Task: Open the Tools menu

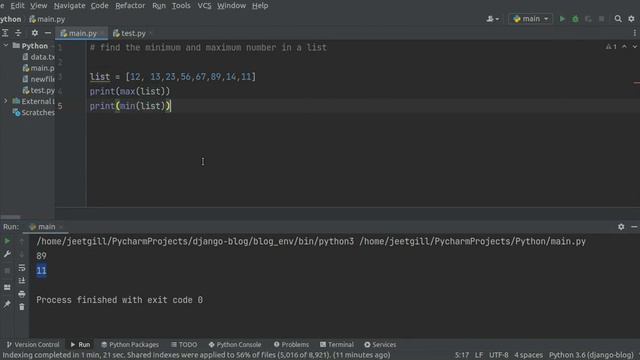Action: (181, 6)
